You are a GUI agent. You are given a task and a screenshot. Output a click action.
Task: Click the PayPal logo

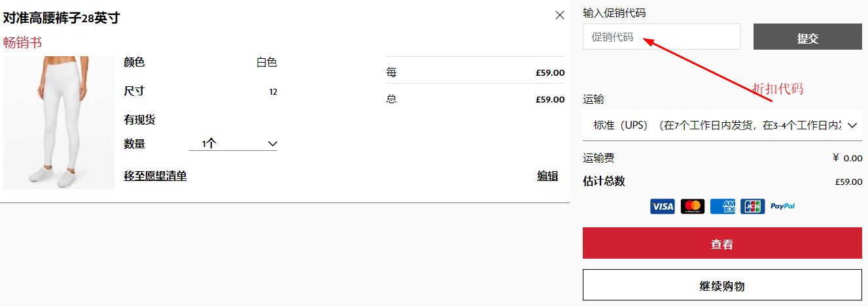(783, 206)
